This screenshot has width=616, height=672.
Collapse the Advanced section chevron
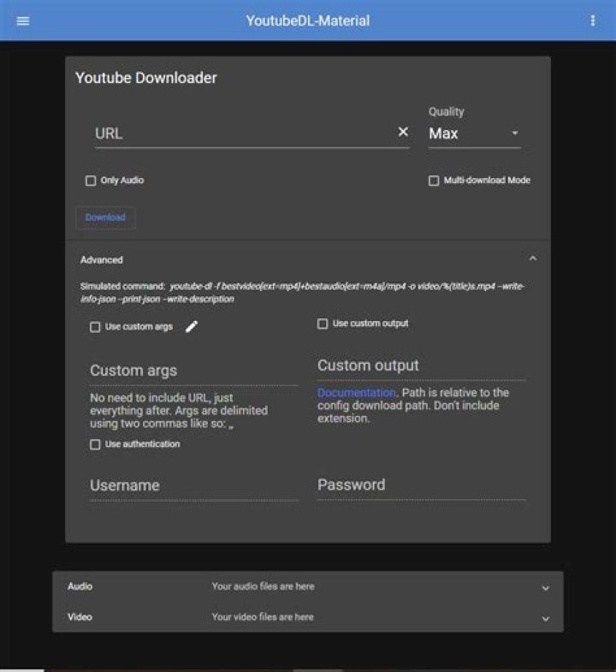point(532,259)
